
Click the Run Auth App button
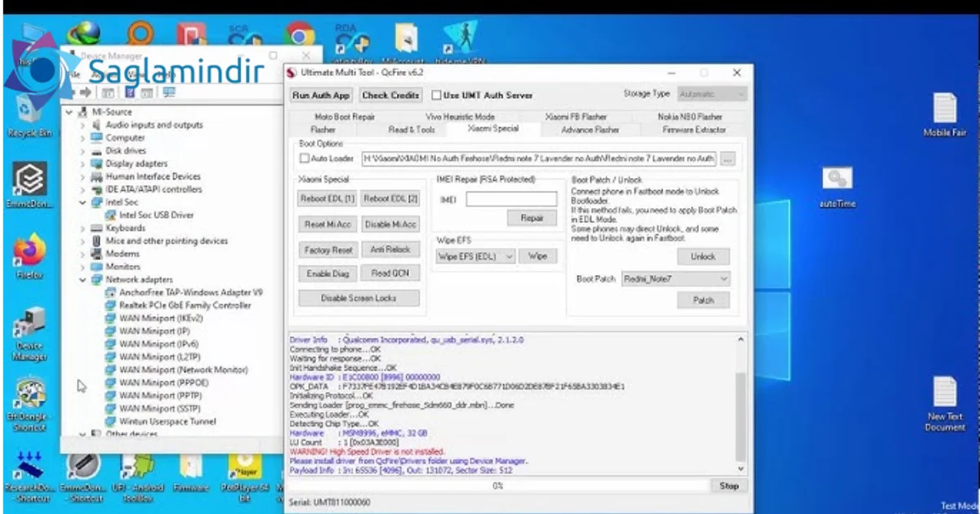pyautogui.click(x=321, y=95)
